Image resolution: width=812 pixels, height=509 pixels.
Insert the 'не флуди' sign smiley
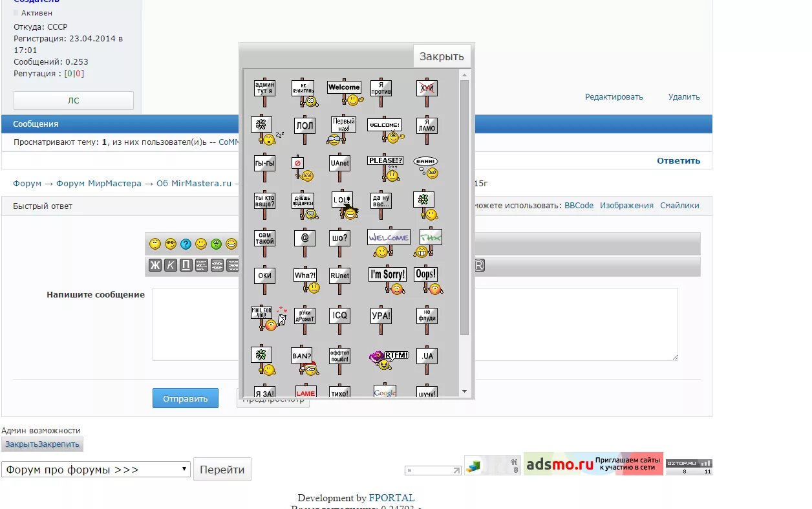coord(427,319)
